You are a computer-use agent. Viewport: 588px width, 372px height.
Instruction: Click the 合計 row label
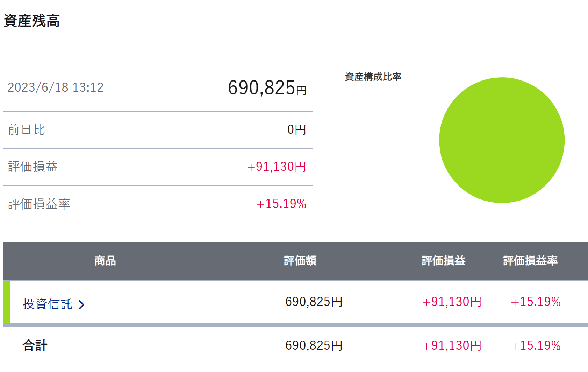coord(35,345)
